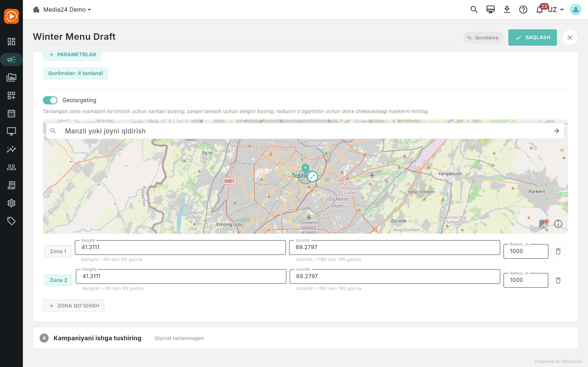The width and height of the screenshot is (588, 367).
Task: Open the media library sidebar icon
Action: [11, 77]
